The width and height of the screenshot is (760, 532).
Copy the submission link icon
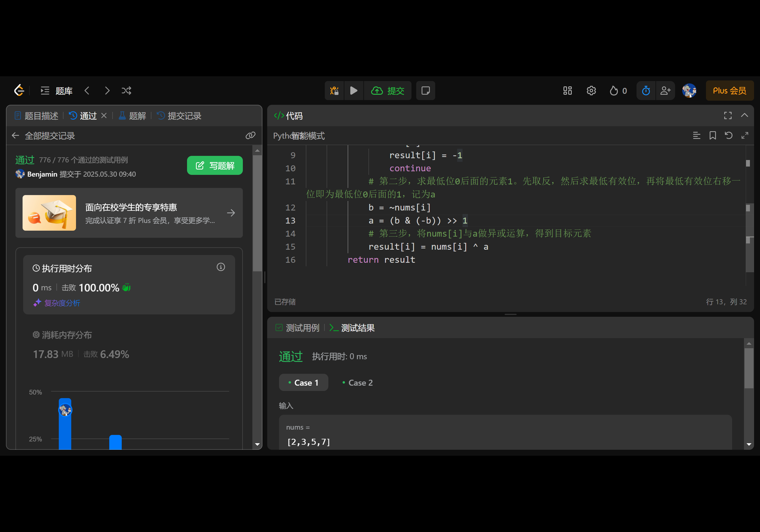[250, 135]
